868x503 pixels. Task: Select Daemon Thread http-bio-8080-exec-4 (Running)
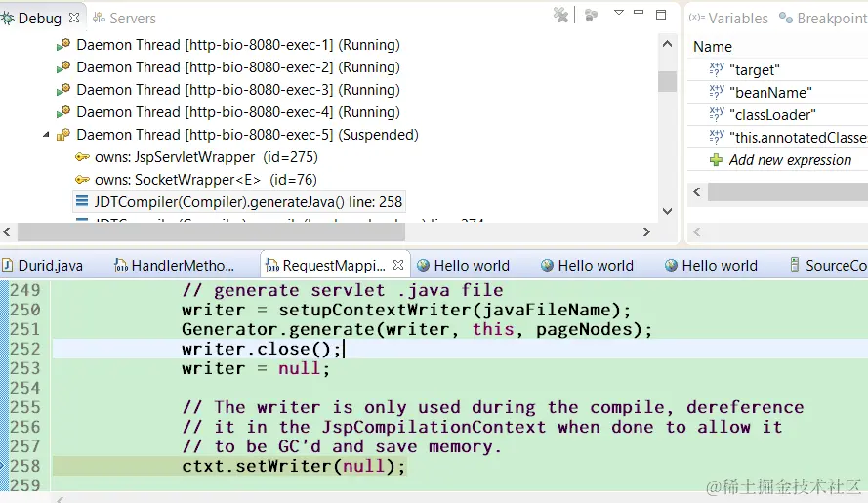(x=238, y=112)
